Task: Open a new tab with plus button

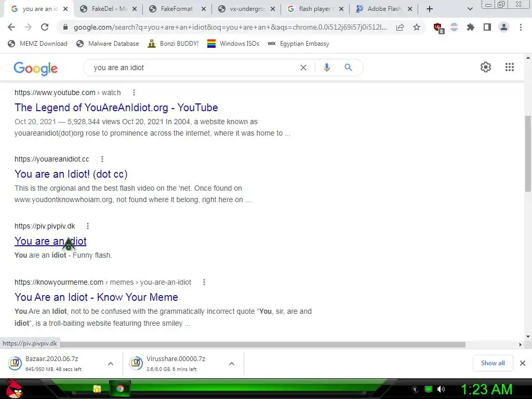Action: 430,9
